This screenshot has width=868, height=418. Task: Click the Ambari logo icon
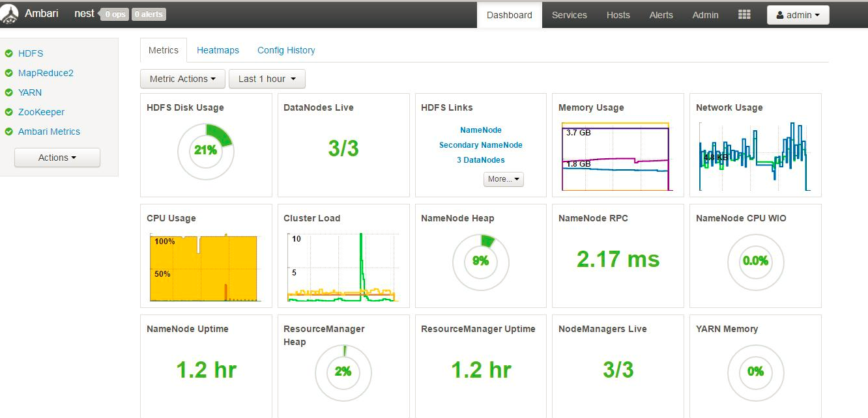(9, 15)
